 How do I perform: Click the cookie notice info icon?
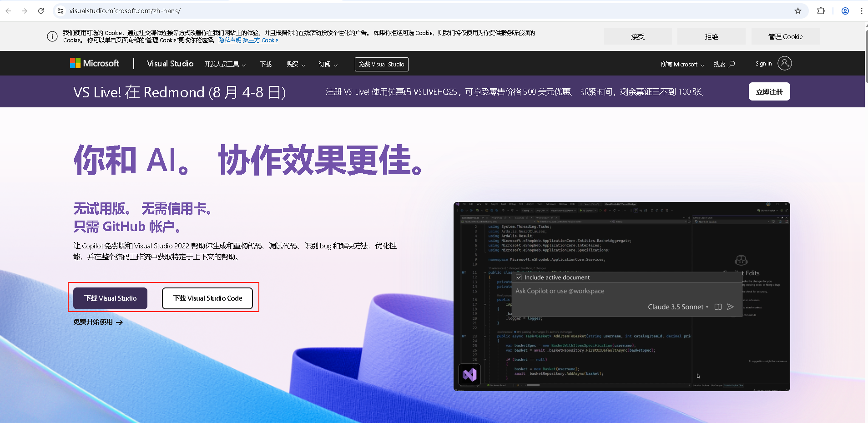coord(52,36)
